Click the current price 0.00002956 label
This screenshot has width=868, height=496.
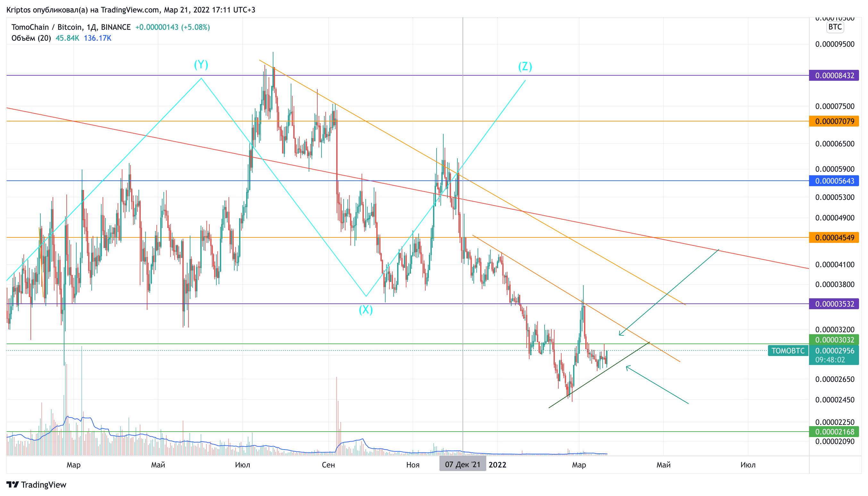pos(835,351)
